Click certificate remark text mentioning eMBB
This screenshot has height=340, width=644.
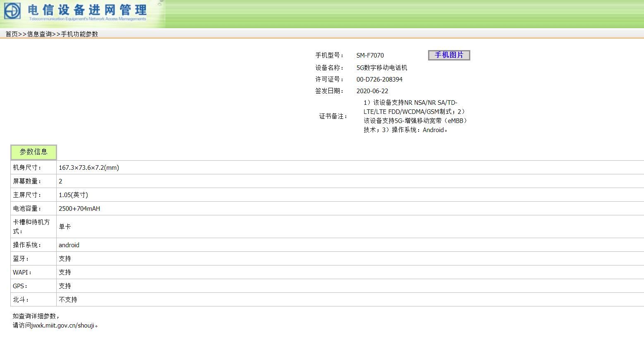(415, 116)
